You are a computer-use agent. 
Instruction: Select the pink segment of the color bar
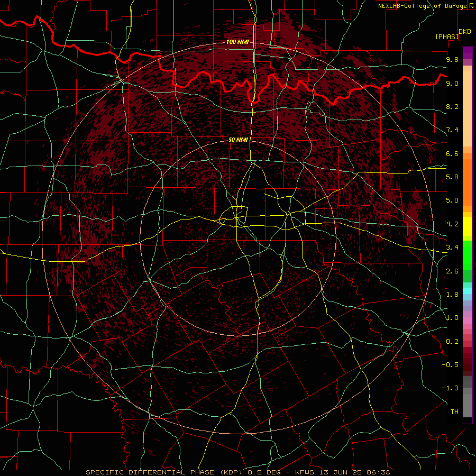click(467, 321)
